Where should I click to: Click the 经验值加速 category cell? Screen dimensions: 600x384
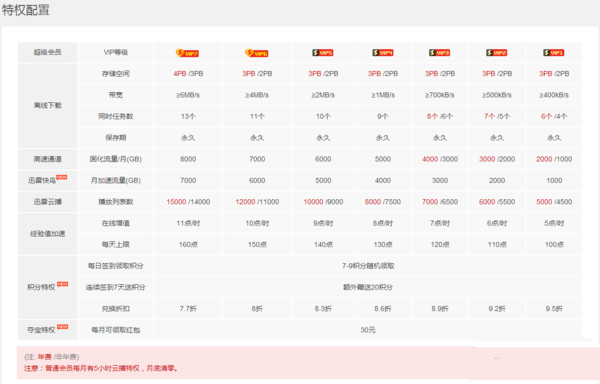click(47, 234)
